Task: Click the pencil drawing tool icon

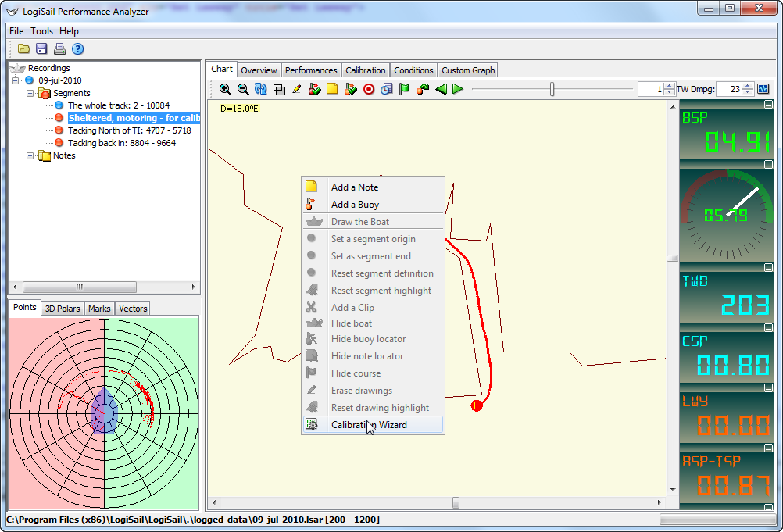Action: (x=297, y=89)
